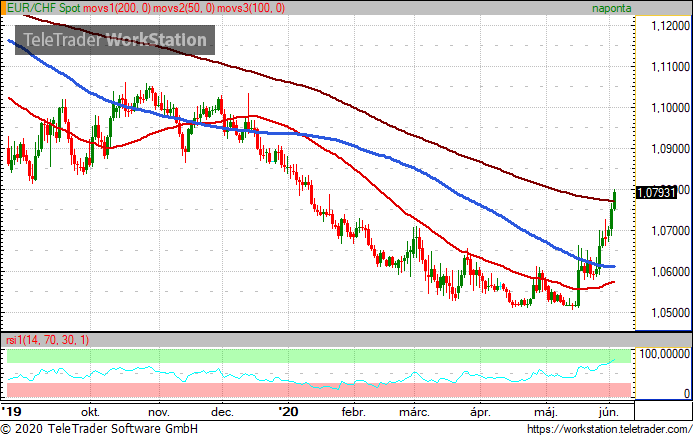
Task: Click the RSI 100,00000 scale label
Action: [665, 353]
